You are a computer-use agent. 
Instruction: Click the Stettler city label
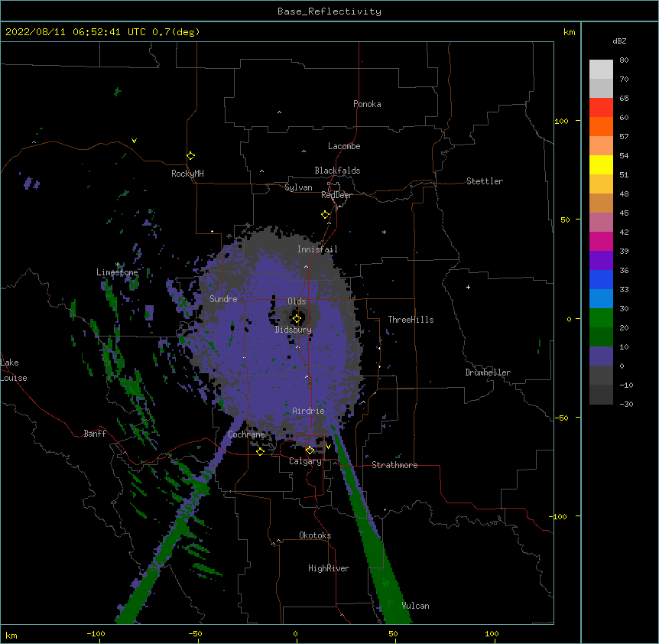point(485,181)
